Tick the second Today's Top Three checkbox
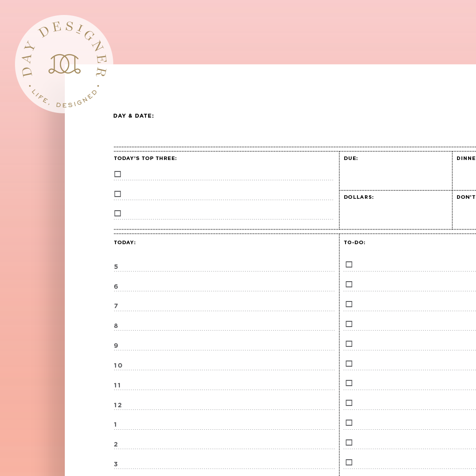 click(x=118, y=194)
